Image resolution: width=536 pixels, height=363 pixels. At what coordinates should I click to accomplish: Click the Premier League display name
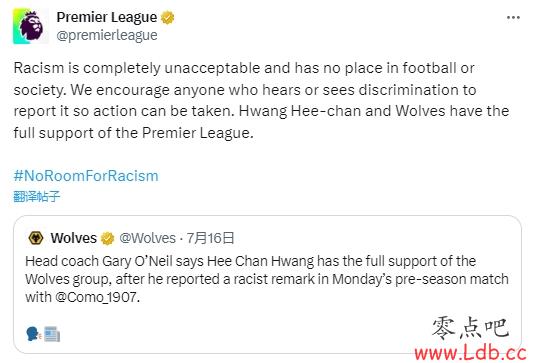click(107, 17)
